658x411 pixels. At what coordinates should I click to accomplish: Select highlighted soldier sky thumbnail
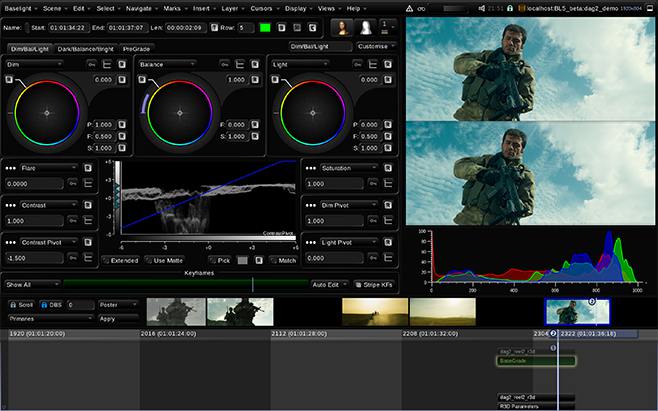click(577, 312)
